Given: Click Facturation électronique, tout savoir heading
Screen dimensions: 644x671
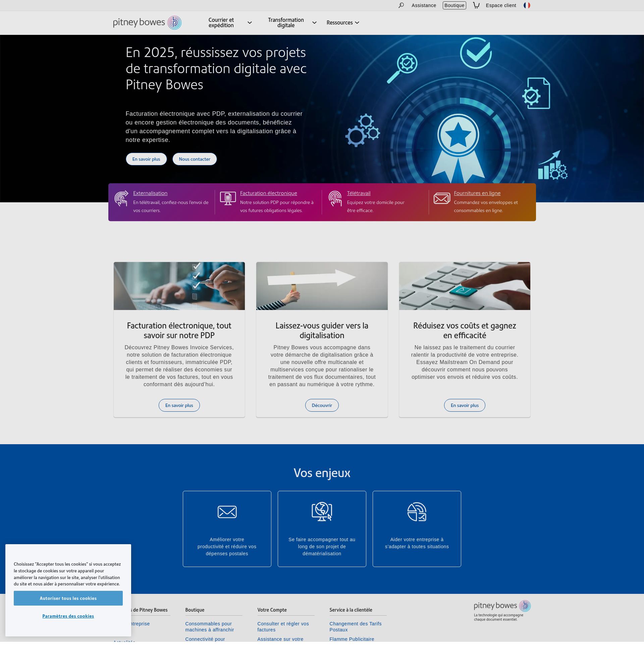Looking at the screenshot, I should (x=179, y=330).
